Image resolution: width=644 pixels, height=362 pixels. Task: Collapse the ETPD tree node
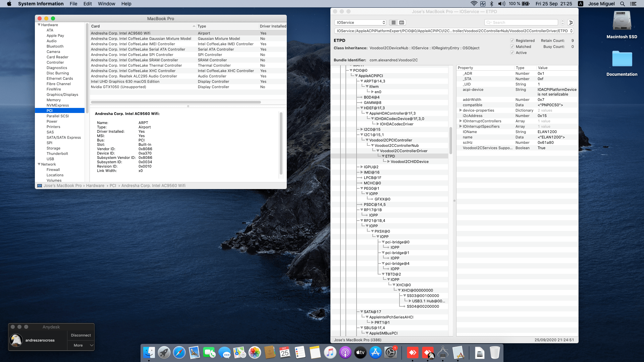point(383,156)
